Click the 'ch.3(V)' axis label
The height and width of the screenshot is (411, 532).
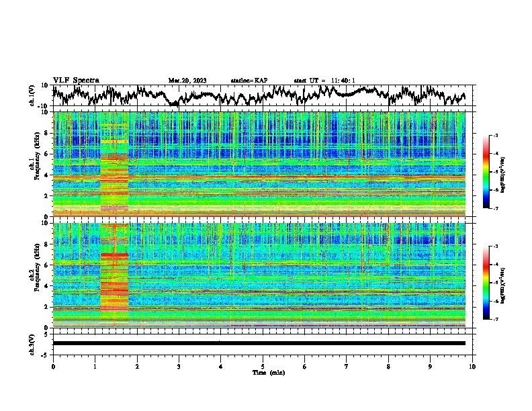coord(32,345)
